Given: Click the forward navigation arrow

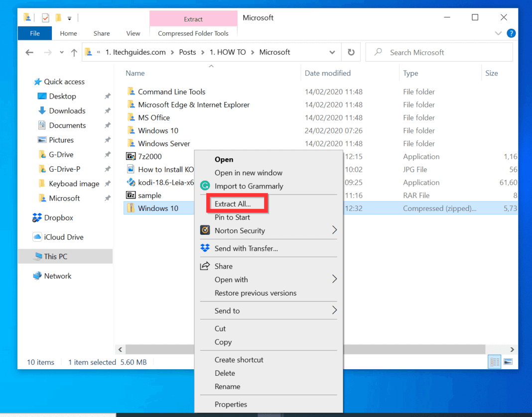Looking at the screenshot, I should pos(48,52).
